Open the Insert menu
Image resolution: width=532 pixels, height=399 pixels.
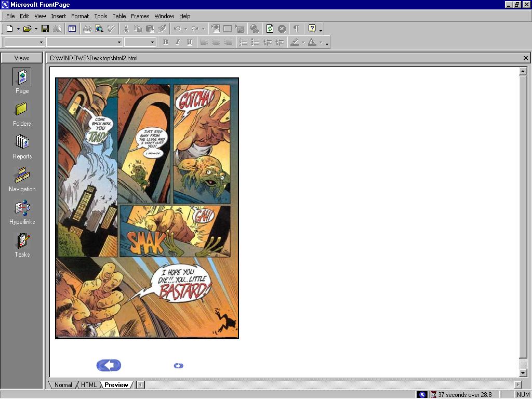pos(59,16)
